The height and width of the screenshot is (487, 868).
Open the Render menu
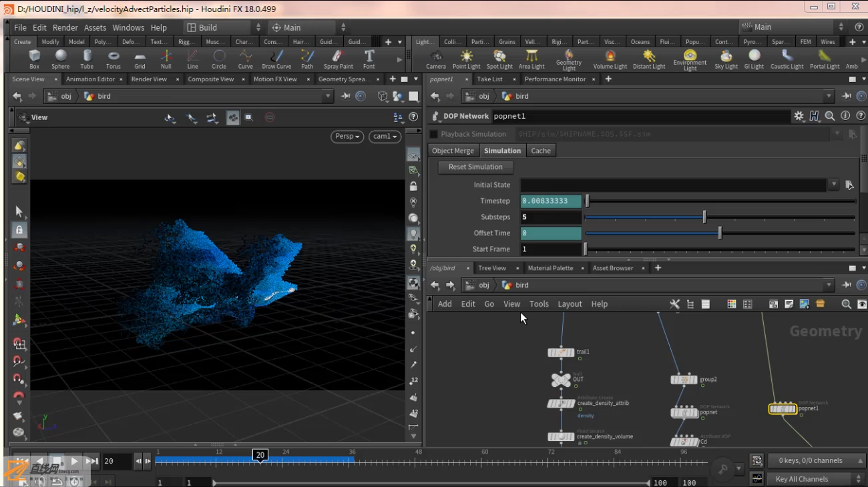click(65, 27)
